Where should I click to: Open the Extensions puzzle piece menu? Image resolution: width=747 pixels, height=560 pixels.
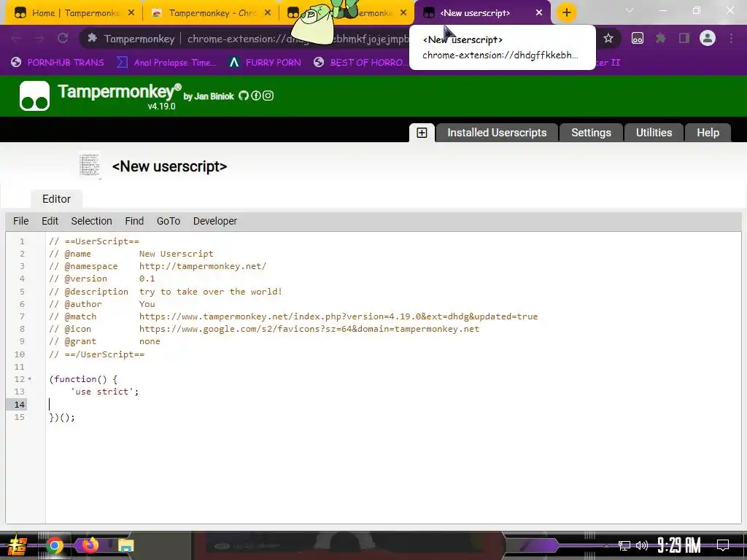pos(660,38)
